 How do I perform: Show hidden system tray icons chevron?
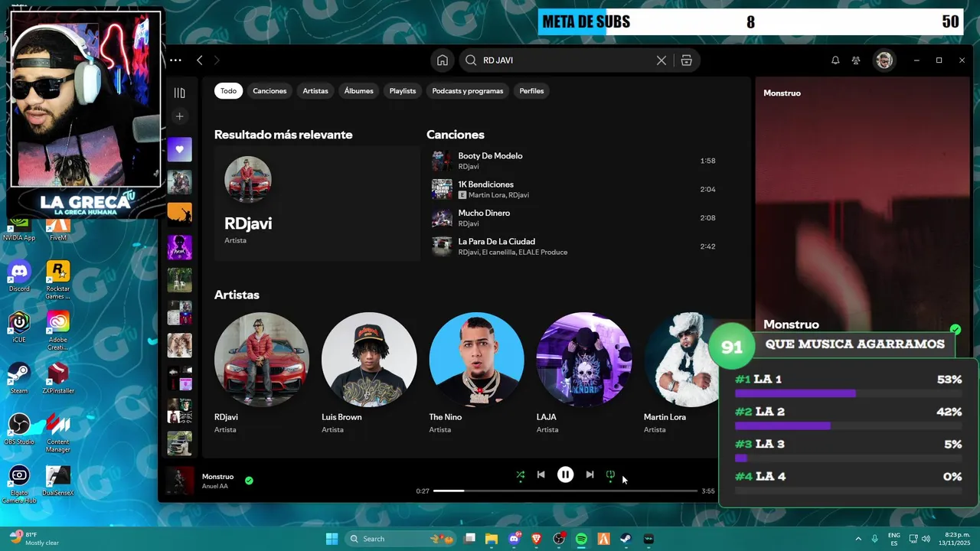point(857,539)
